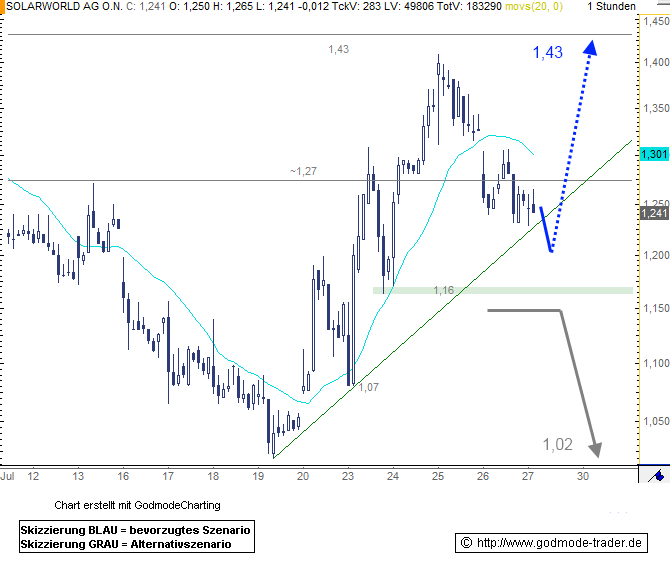Click date 26 on time axis

[x=483, y=476]
